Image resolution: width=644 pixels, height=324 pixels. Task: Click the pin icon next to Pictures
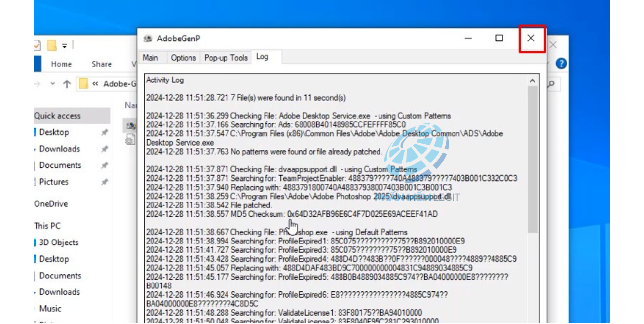pyautogui.click(x=104, y=182)
